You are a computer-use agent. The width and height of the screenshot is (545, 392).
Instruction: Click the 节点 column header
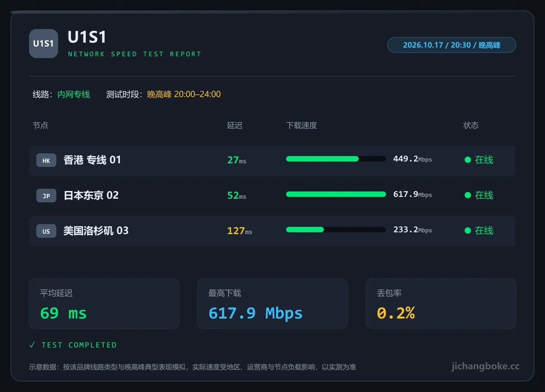[40, 125]
